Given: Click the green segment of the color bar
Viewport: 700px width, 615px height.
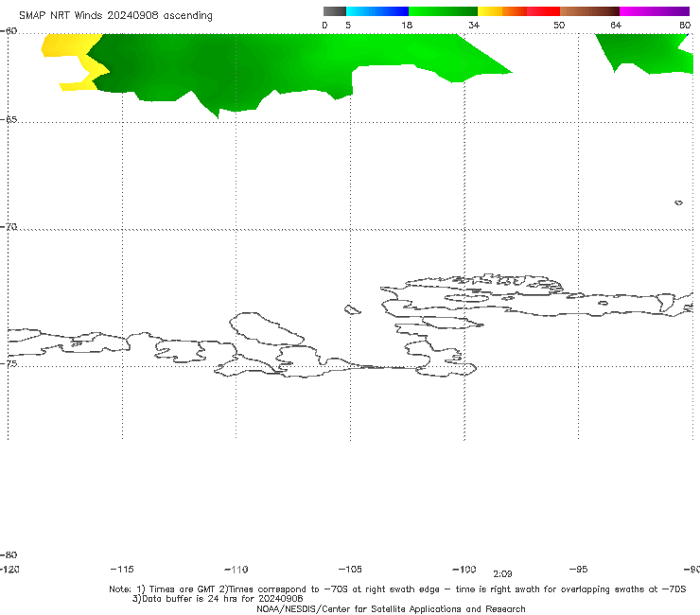Looking at the screenshot, I should (443, 11).
